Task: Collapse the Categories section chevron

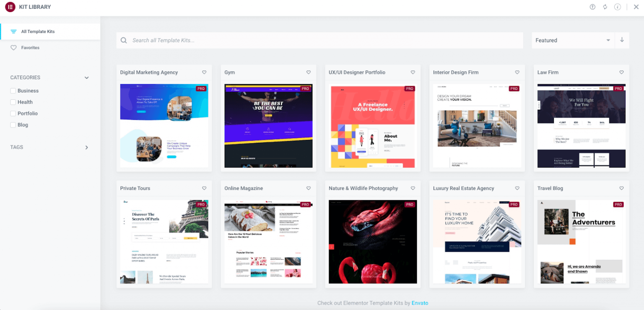Action: (87, 78)
